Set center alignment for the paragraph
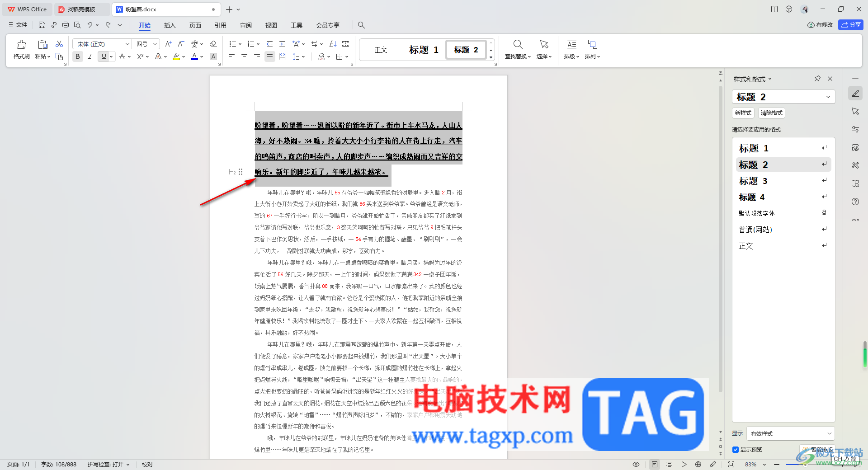This screenshot has height=470, width=868. point(244,56)
